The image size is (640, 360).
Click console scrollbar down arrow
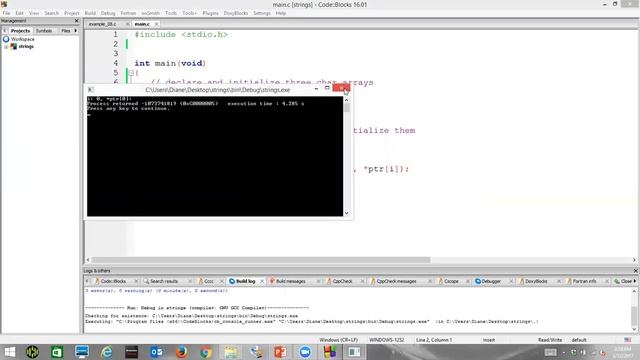pyautogui.click(x=347, y=213)
